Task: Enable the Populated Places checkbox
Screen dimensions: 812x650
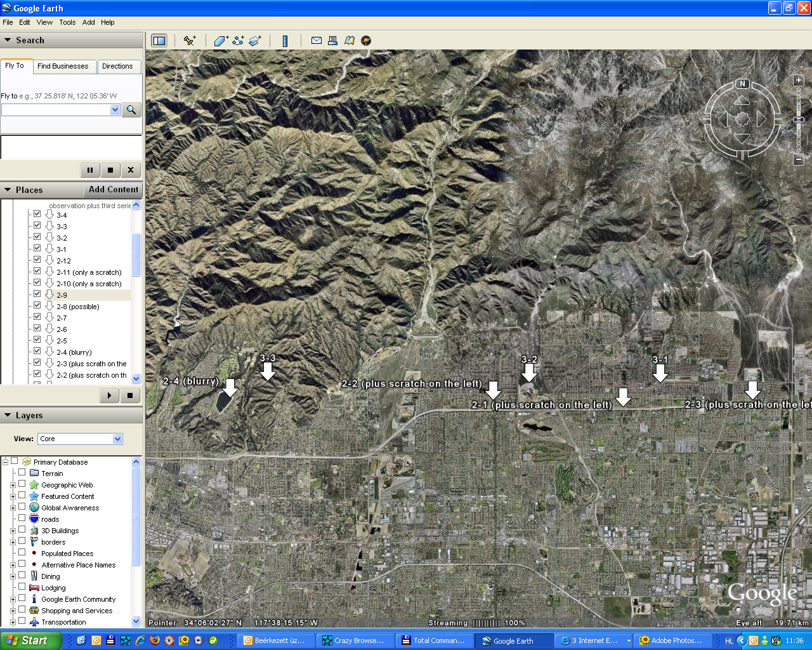Action: coord(22,552)
